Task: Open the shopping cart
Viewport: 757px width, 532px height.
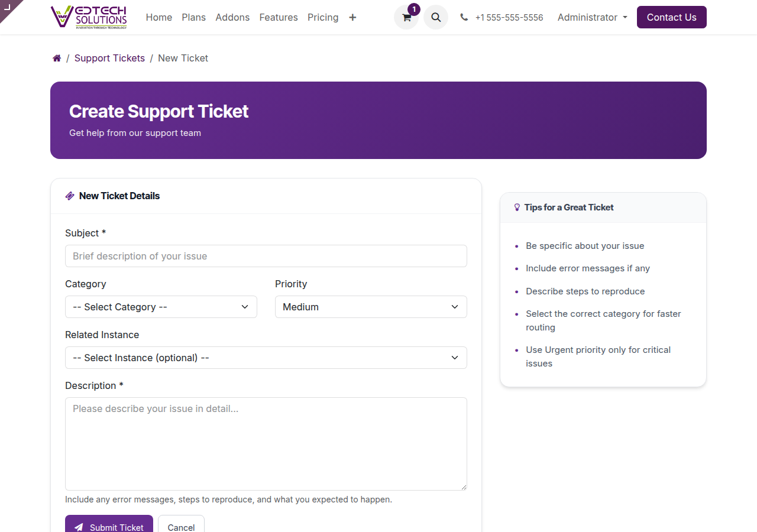Action: (406, 17)
